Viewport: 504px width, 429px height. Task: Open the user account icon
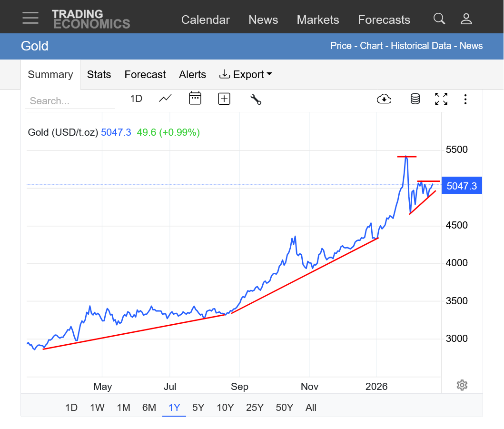tap(466, 19)
